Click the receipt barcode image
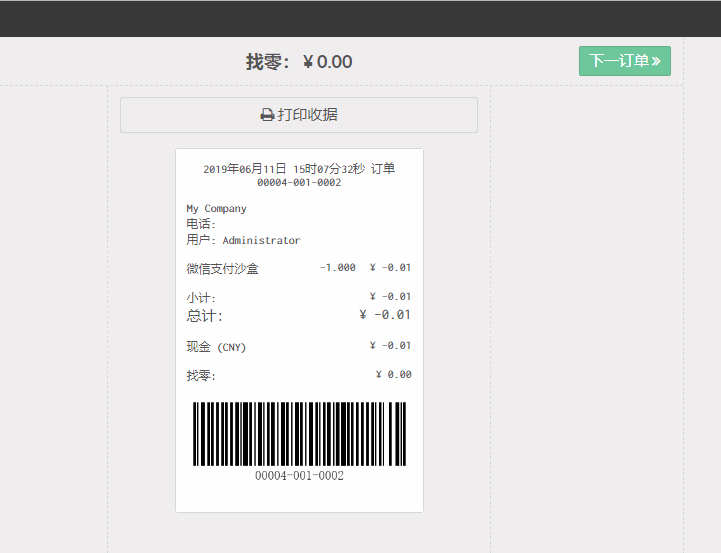This screenshot has height=553, width=721. click(x=299, y=434)
